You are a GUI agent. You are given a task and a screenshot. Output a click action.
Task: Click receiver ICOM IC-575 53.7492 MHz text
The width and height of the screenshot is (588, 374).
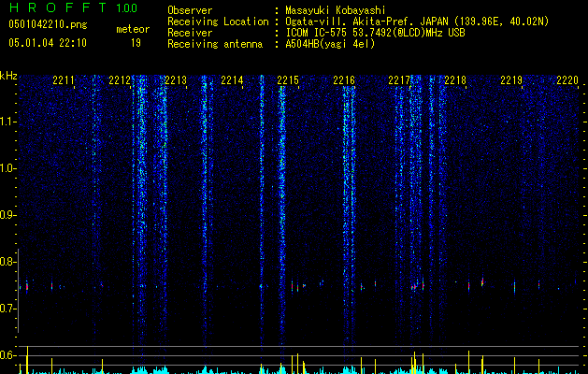[x=375, y=33]
